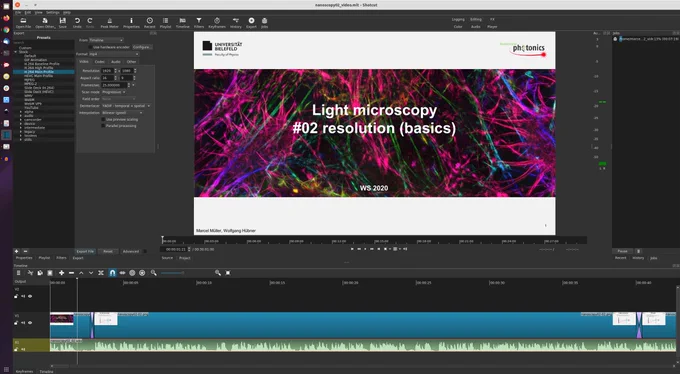Open the Frames/sec preset dropdown arrow
Viewport: 680px width, 374px height.
133,85
